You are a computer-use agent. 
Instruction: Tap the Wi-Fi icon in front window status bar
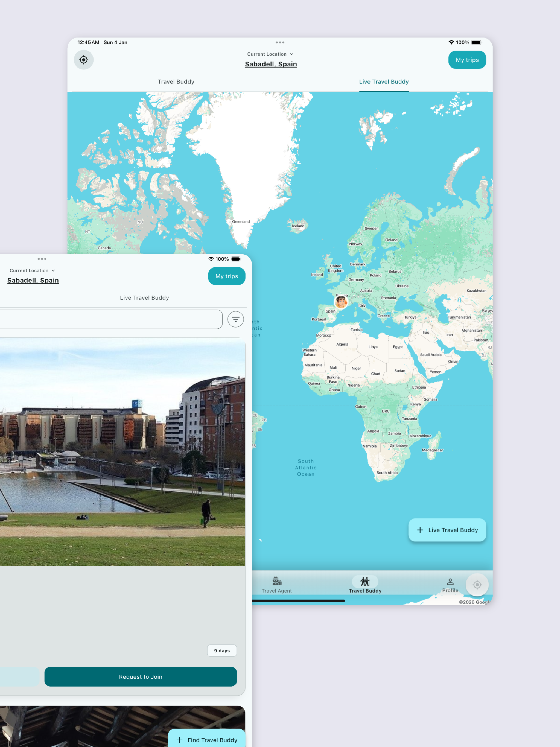click(x=211, y=259)
